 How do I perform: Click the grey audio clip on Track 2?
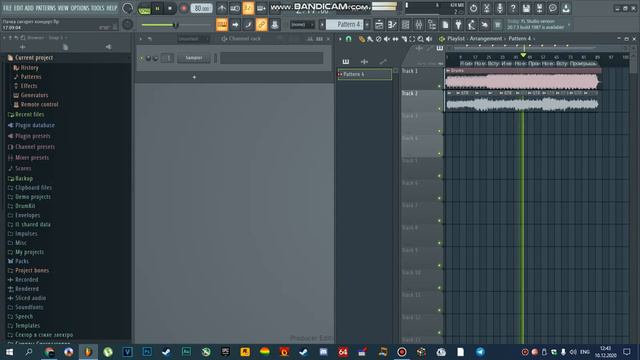pyautogui.click(x=522, y=101)
